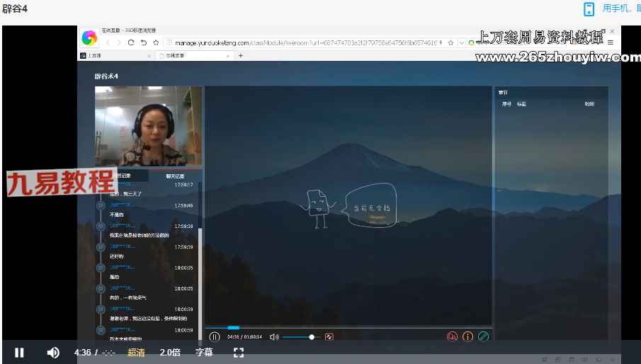
Task: Click the phone icon at top right
Action: tap(589, 9)
